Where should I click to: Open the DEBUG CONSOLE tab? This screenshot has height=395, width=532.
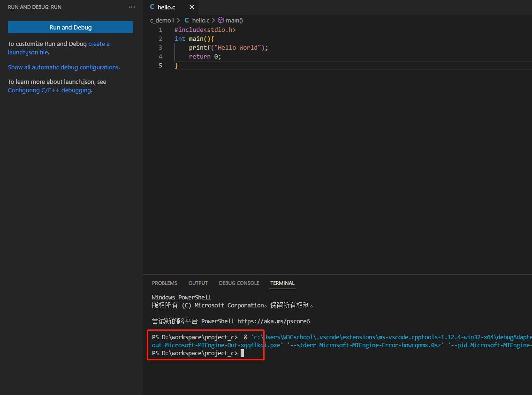pos(239,283)
